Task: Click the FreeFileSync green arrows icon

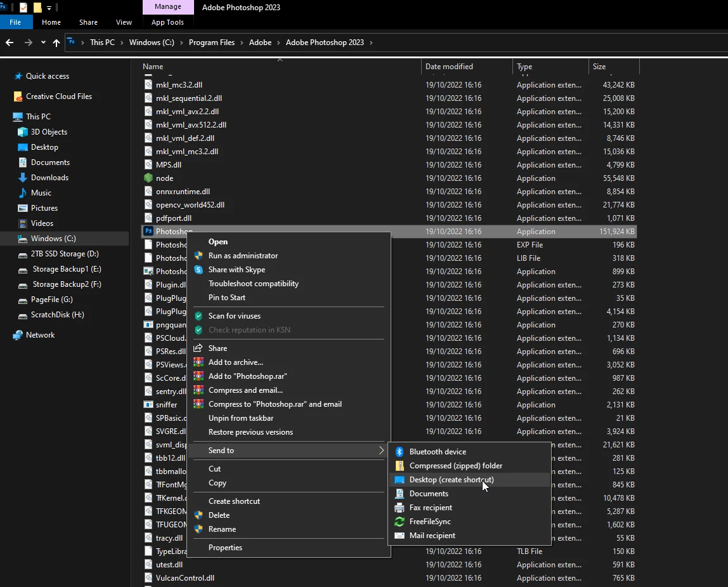Action: [400, 522]
